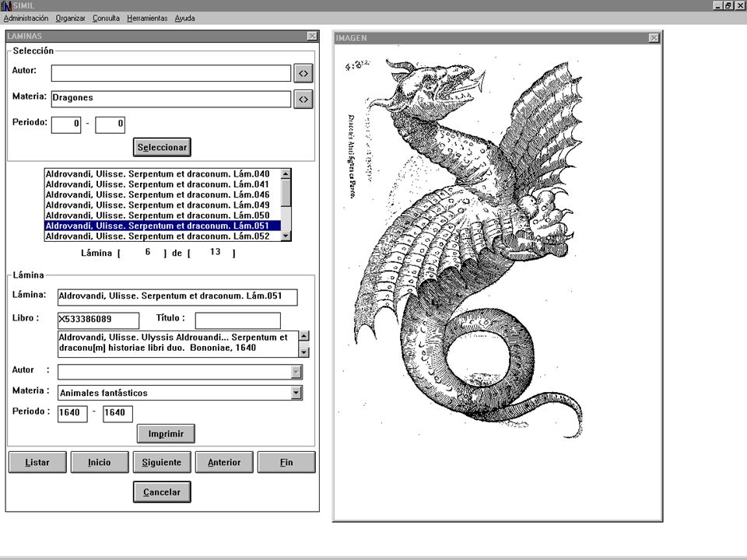This screenshot has width=747, height=560.
Task: Click the Autor field in Selección
Action: 171,73
